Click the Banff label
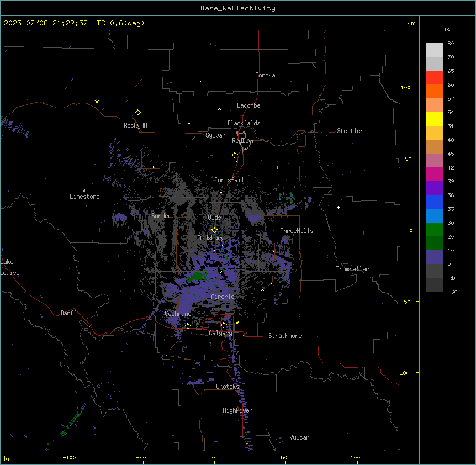 coord(68,313)
